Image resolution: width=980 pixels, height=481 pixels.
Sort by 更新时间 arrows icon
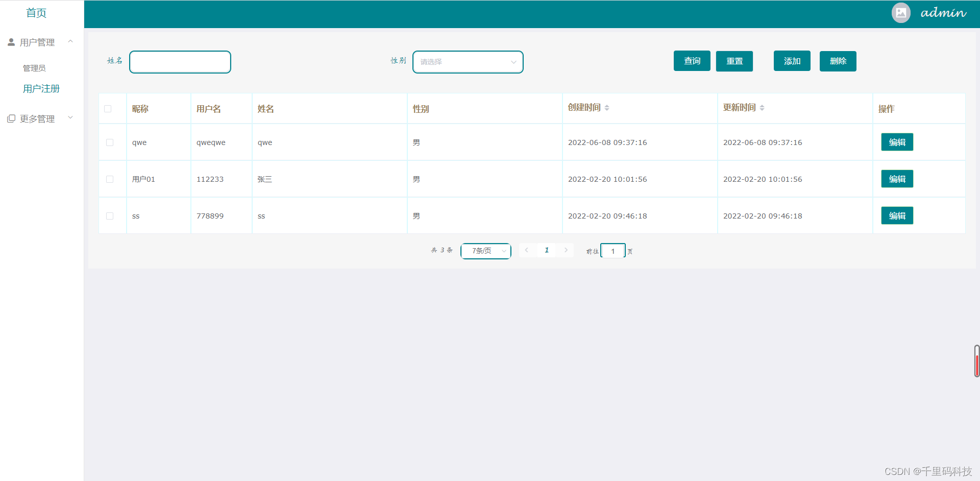762,108
